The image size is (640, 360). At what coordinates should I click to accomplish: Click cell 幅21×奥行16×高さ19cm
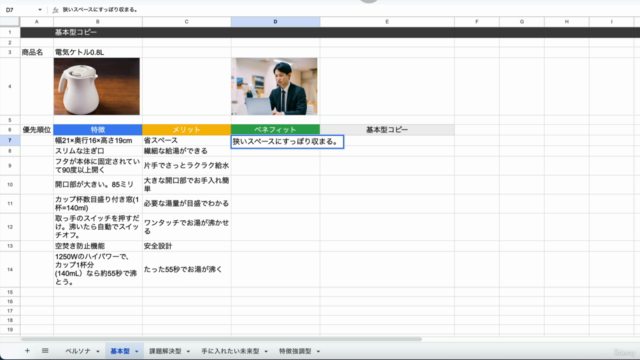click(x=98, y=140)
